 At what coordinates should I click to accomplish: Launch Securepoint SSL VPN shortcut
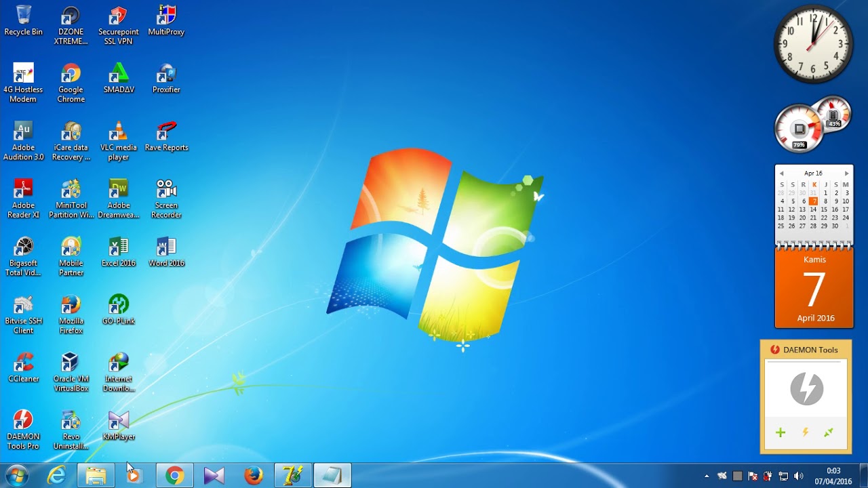coord(119,25)
